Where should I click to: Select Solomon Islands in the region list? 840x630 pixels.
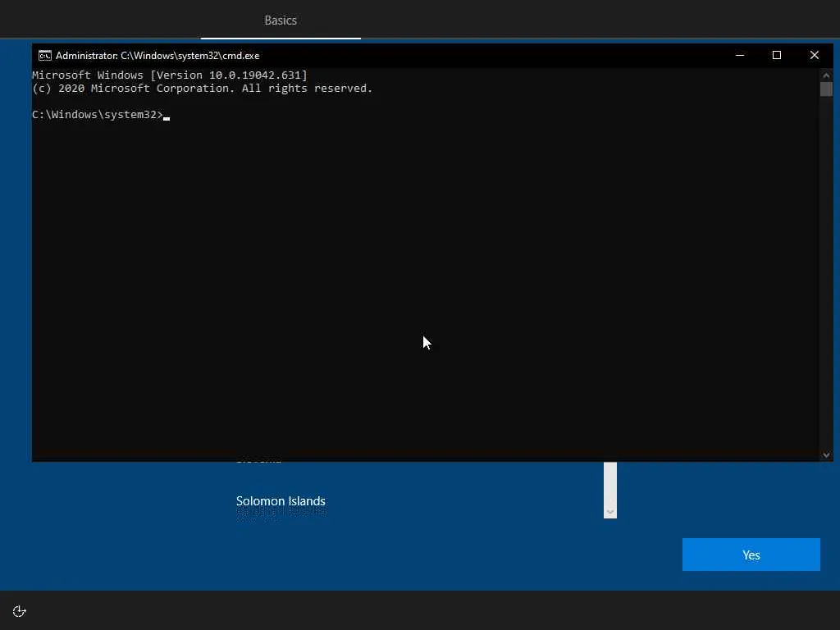tap(281, 501)
